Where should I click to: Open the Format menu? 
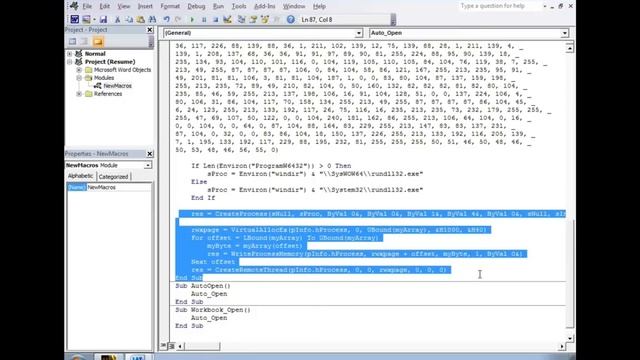(x=170, y=6)
